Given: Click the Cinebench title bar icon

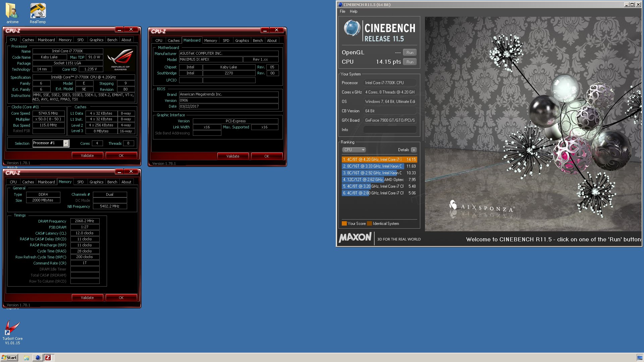Looking at the screenshot, I should point(340,5).
